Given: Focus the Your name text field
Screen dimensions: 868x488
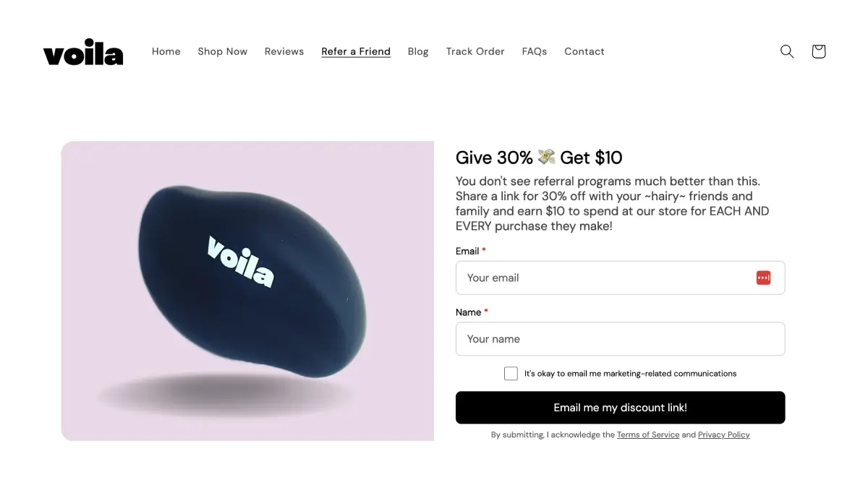Looking at the screenshot, I should pyautogui.click(x=620, y=339).
